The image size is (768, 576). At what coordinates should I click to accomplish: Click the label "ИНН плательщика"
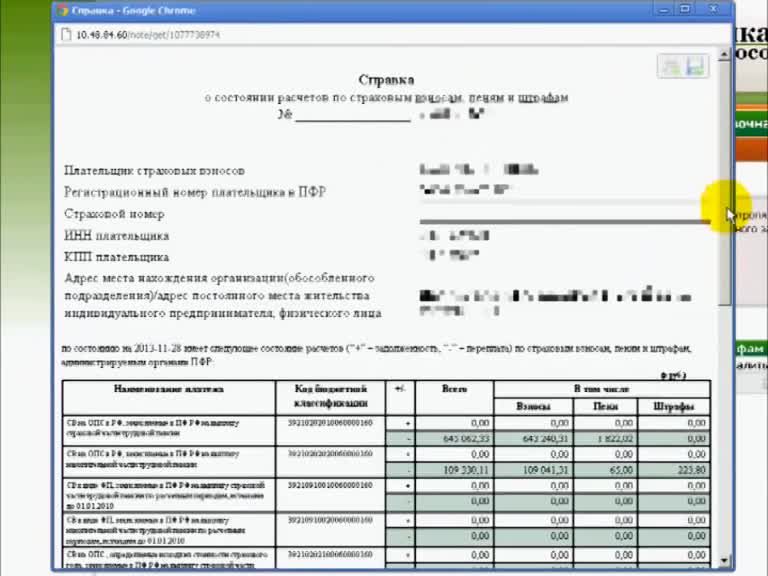point(117,236)
